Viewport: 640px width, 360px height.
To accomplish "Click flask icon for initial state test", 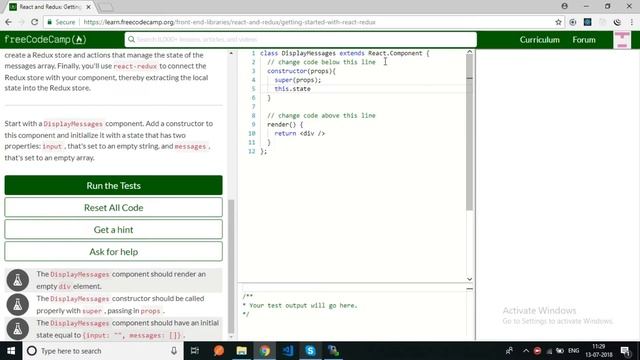I will (x=18, y=329).
